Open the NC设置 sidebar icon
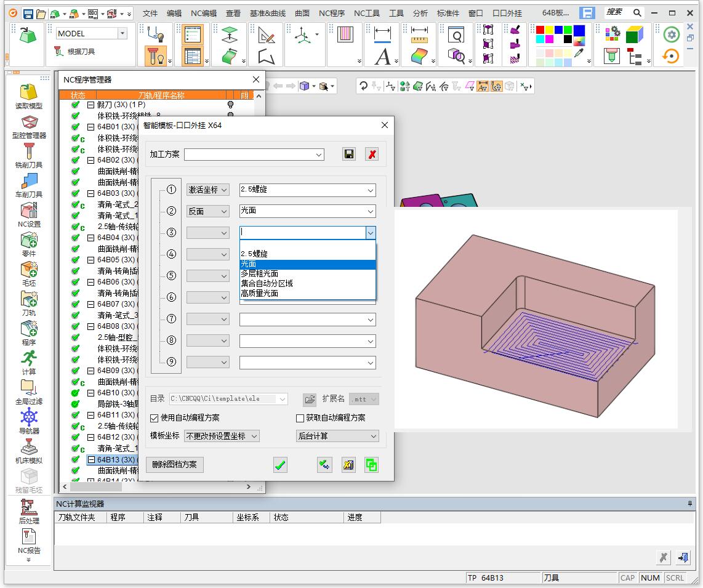This screenshot has width=703, height=588. click(x=29, y=211)
